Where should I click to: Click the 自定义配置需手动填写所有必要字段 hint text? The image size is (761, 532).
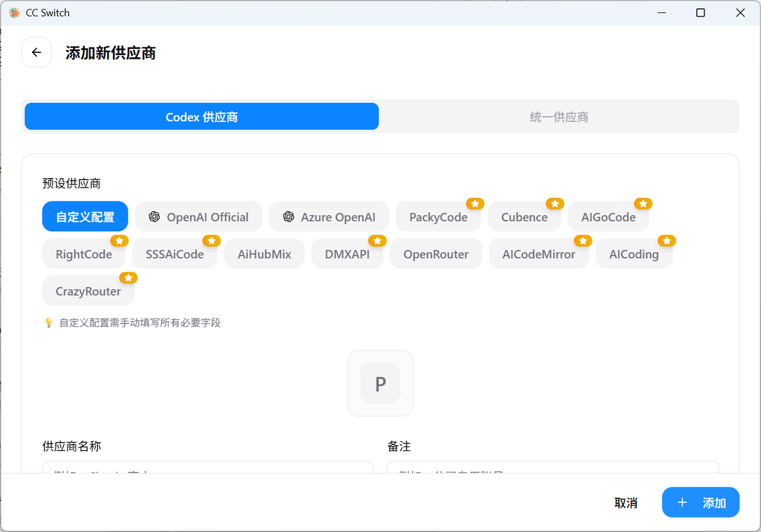[140, 323]
